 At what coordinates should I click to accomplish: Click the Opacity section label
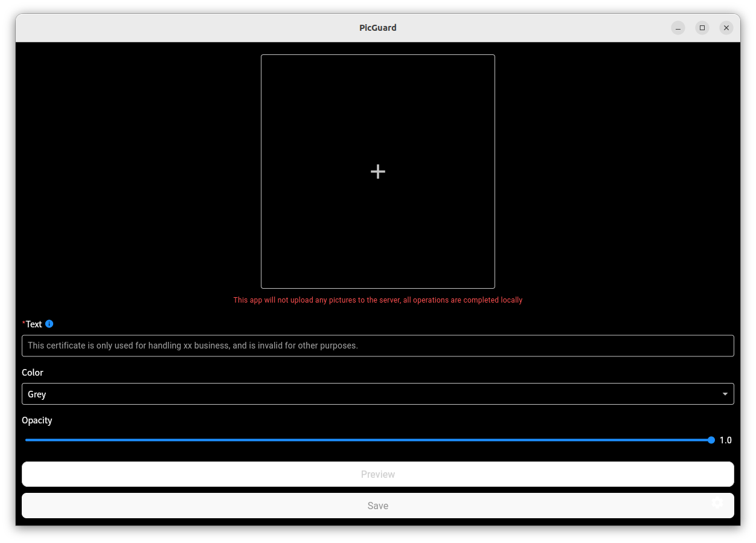pos(37,420)
